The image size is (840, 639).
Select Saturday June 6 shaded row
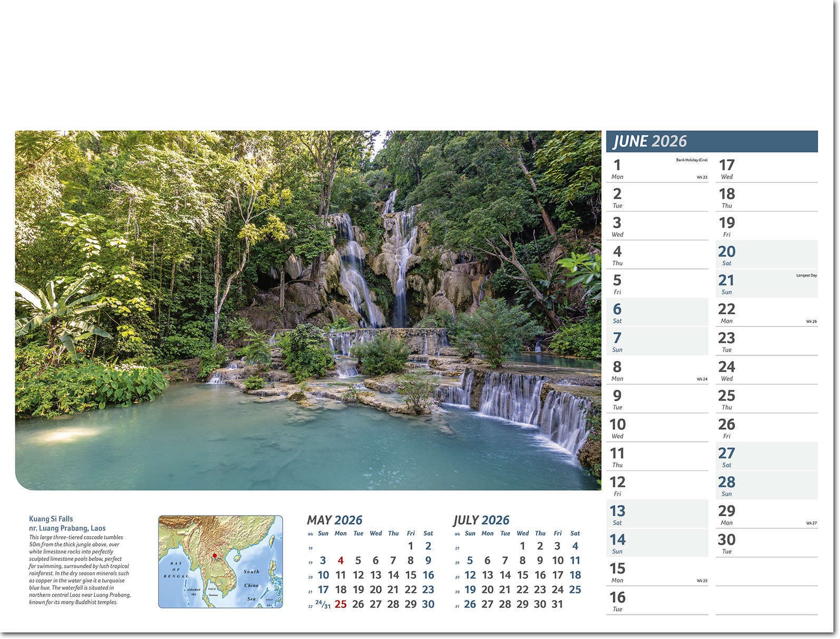(657, 313)
